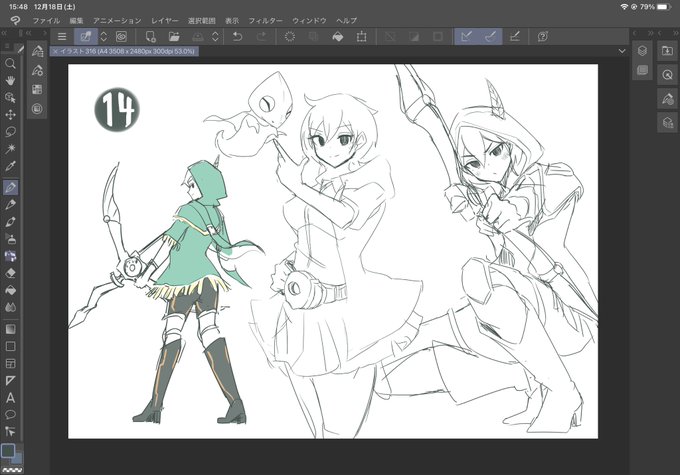Click the Undo arrow in command bar
This screenshot has height=475, width=680.
point(237,36)
